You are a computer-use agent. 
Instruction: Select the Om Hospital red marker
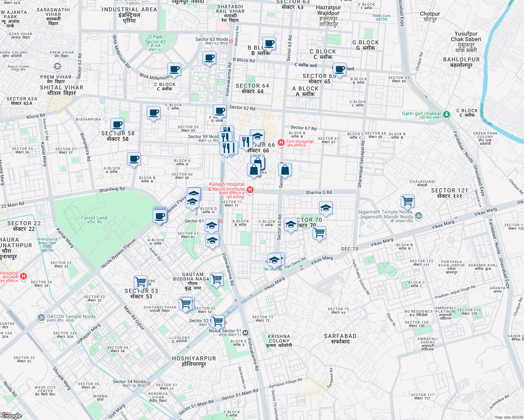coord(281,142)
